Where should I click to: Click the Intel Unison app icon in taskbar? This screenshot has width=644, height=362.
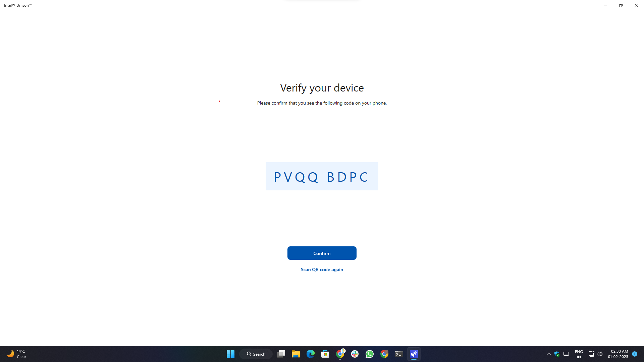tap(414, 354)
